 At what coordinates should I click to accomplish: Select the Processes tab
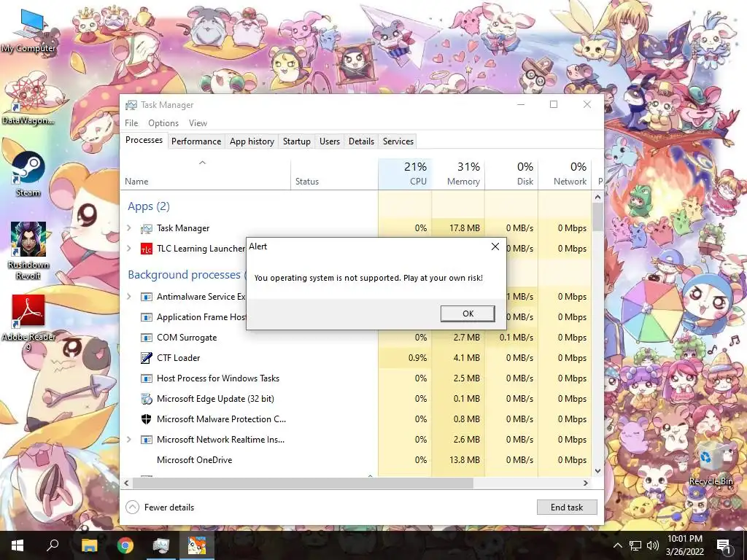(x=144, y=140)
